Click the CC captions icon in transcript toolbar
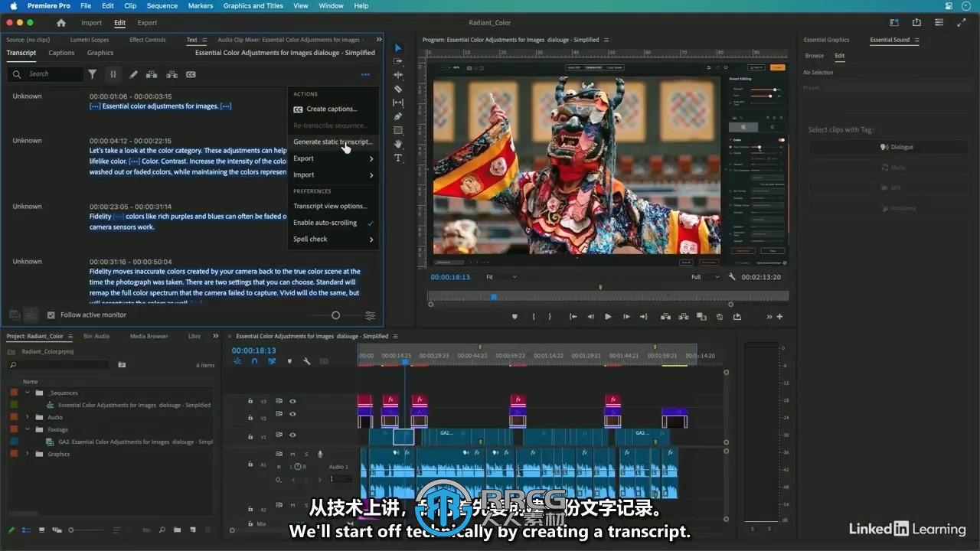Image resolution: width=980 pixels, height=551 pixels. (x=191, y=74)
